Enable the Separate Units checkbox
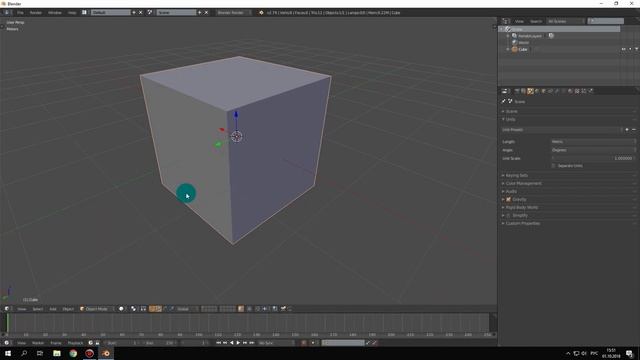Image resolution: width=640 pixels, height=360 pixels. (553, 166)
